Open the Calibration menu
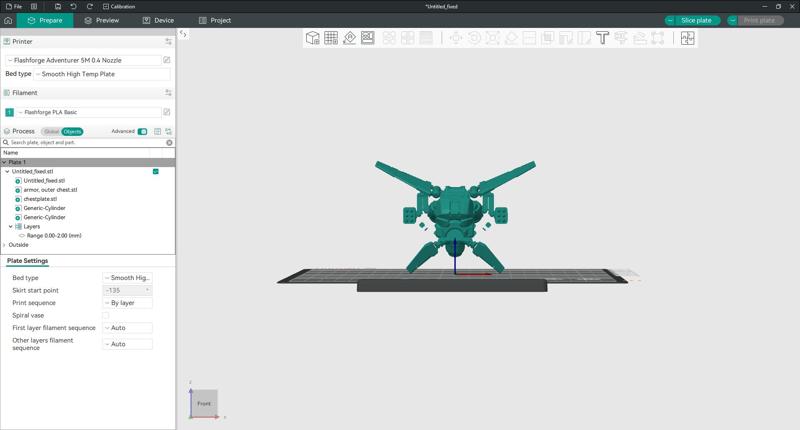Viewport: 800px width, 430px height. click(x=119, y=7)
